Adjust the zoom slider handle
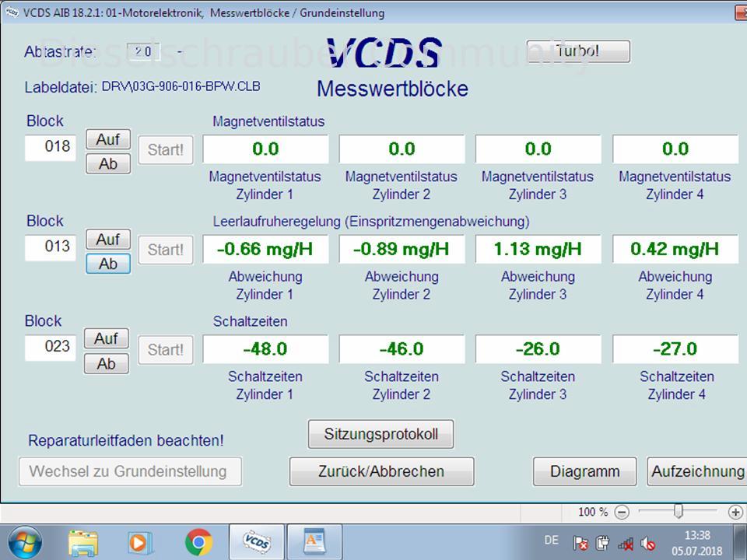747x560 pixels. (679, 512)
